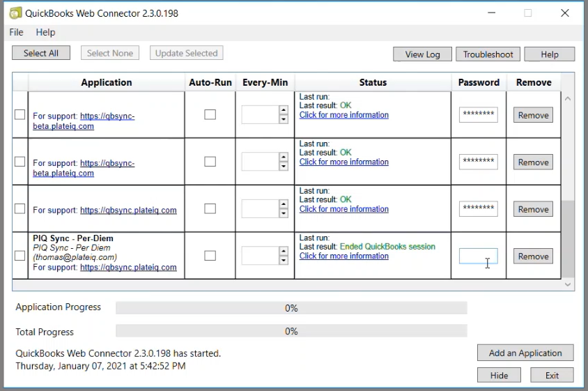Click the Select All button
The image size is (588, 391).
tap(41, 53)
